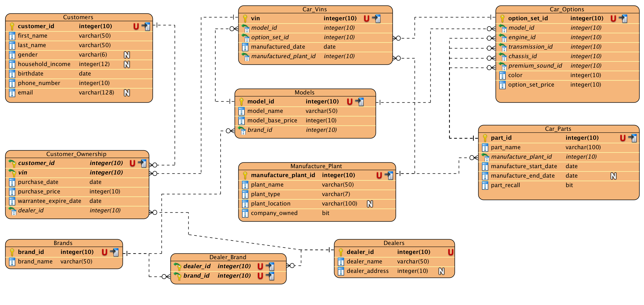Screen dimensions: 644x305
Task: Click the nullable N marker beside plant_location
Action: click(x=370, y=204)
